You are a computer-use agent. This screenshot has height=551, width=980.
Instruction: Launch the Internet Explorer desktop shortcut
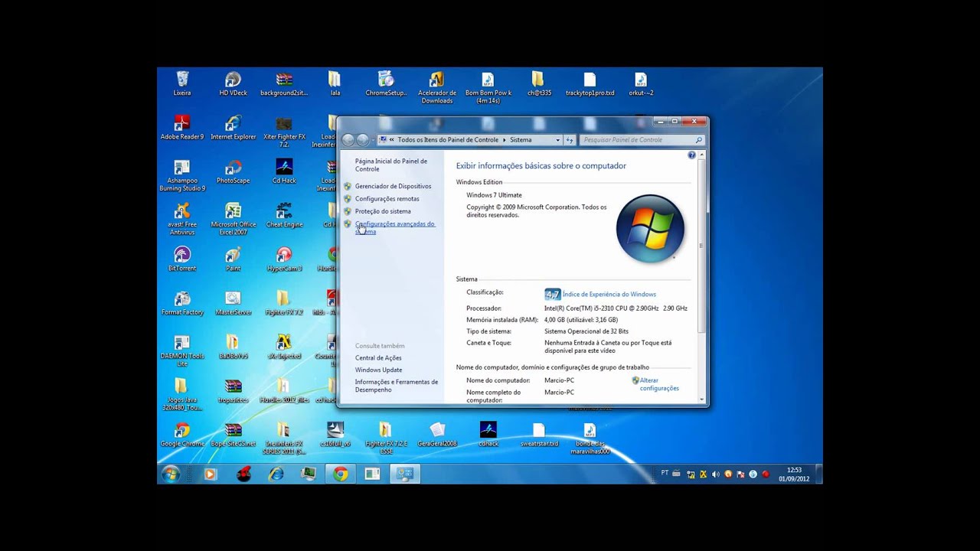[x=234, y=128]
